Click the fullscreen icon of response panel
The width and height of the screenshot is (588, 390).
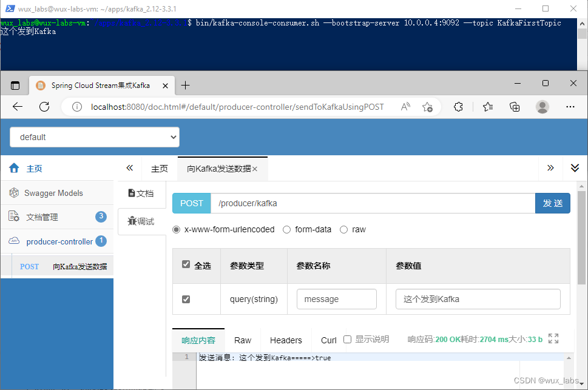(x=553, y=338)
